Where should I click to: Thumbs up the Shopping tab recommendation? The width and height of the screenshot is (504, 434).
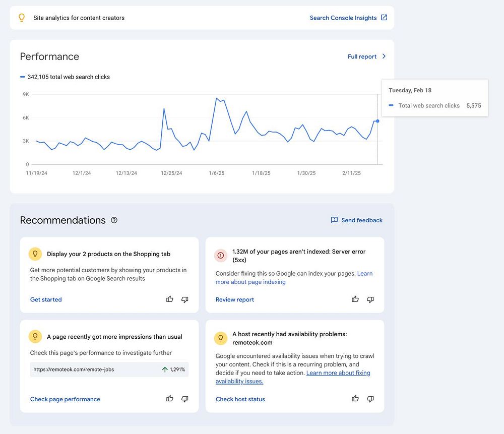(170, 299)
